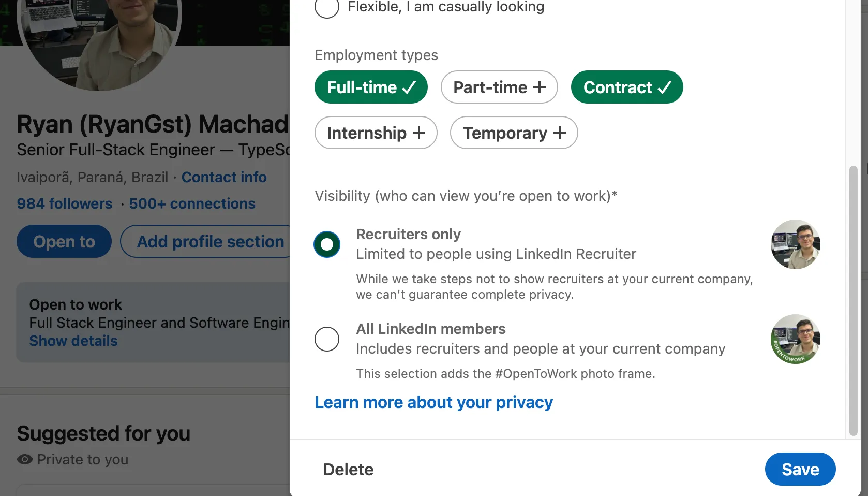The height and width of the screenshot is (496, 868).
Task: Click Delete to remove open to work
Action: pos(348,469)
